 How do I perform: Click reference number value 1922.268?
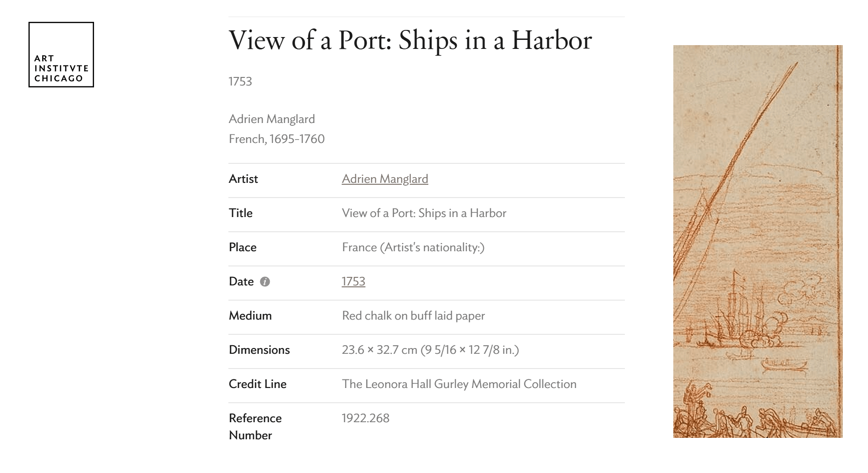[365, 418]
